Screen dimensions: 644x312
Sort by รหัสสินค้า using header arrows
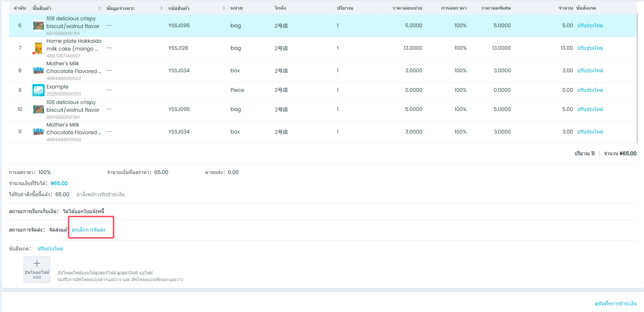pos(224,8)
